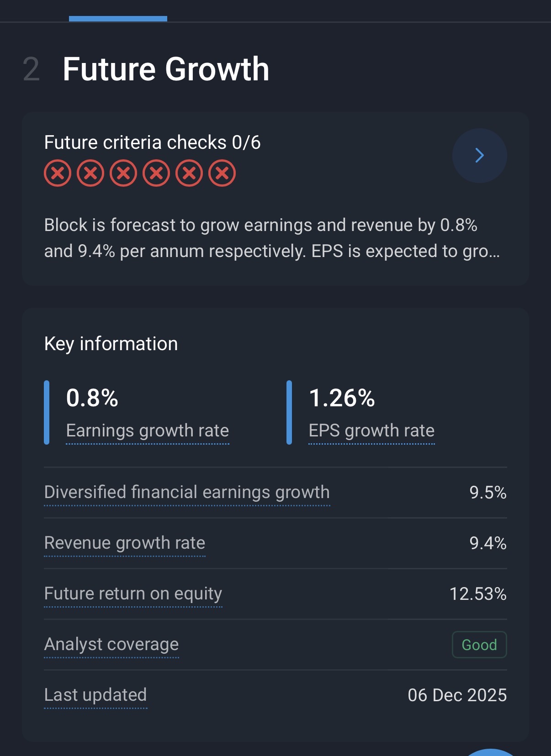
Task: Tap the Analyst coverage label
Action: point(111,644)
